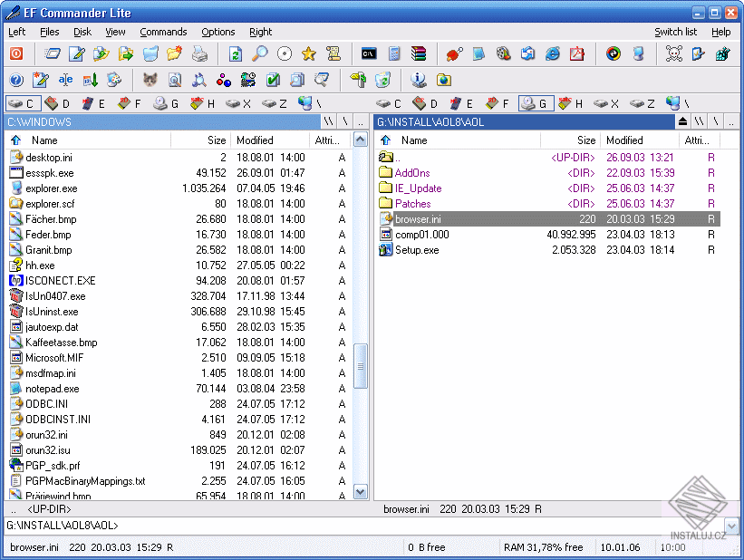Open the command line history dropdown arrow
The width and height of the screenshot is (744, 560).
[x=731, y=526]
